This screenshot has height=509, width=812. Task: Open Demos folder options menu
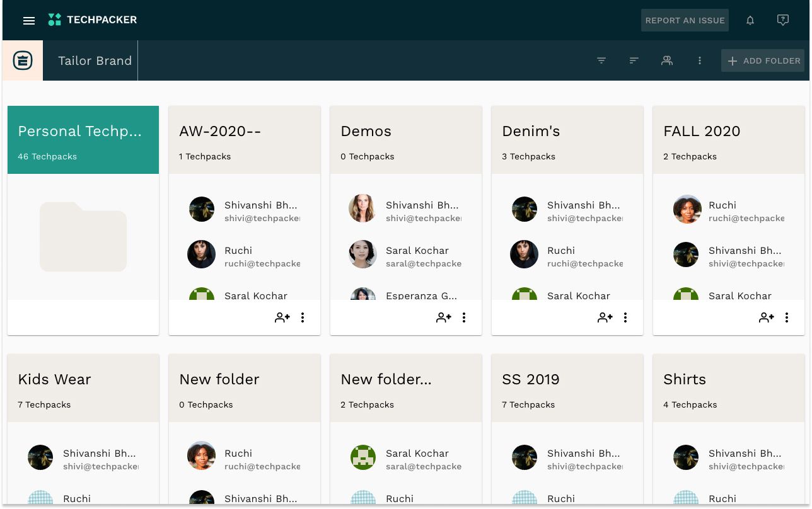point(464,317)
